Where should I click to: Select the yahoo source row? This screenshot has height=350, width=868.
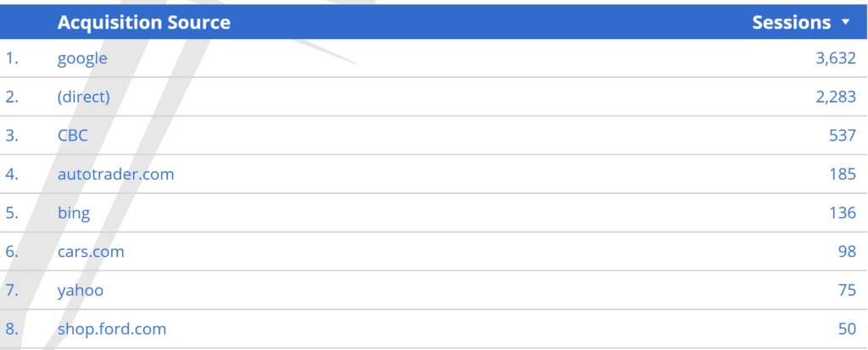(81, 291)
